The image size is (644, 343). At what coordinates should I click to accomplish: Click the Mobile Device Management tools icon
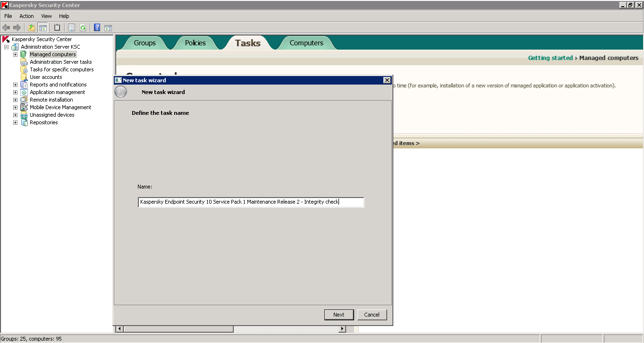[x=24, y=107]
